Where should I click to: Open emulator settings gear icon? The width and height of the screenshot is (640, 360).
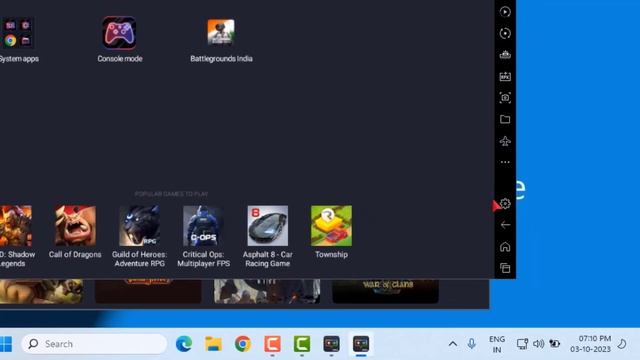[x=505, y=204]
